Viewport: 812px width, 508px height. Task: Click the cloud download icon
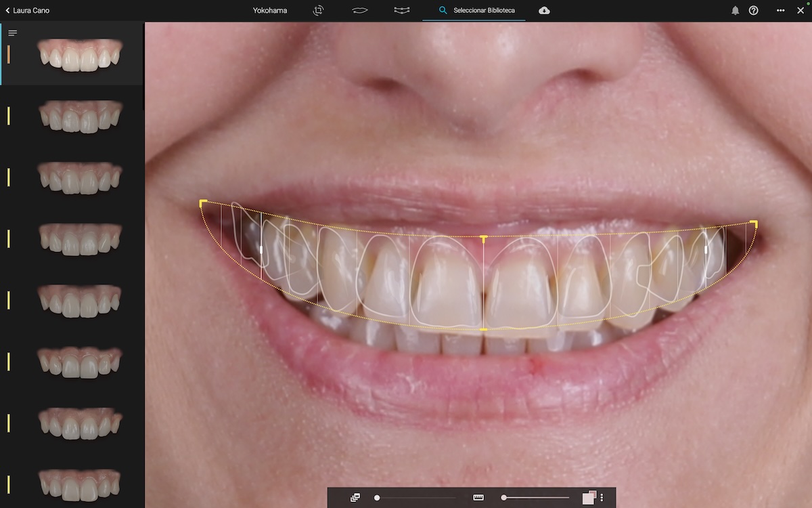click(544, 10)
